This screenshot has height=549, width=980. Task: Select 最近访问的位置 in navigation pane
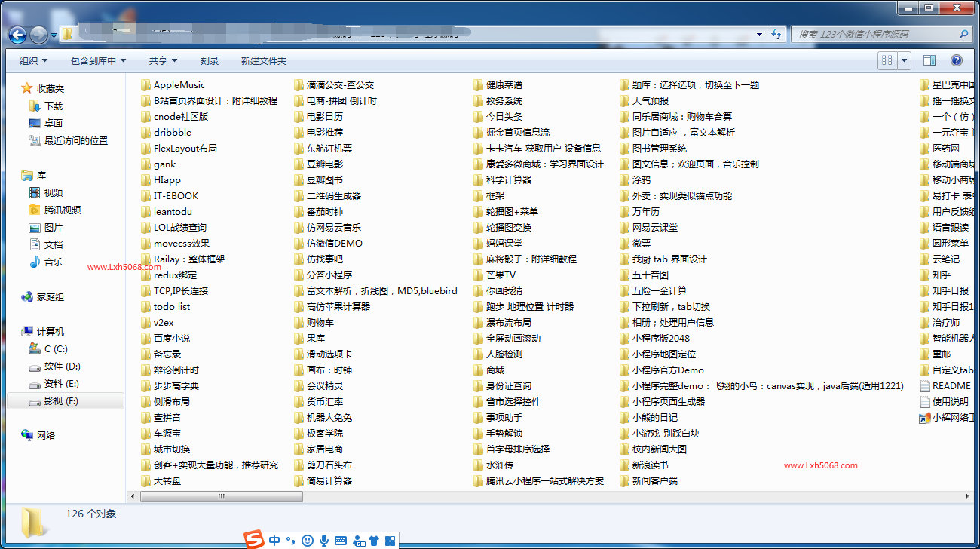click(x=75, y=140)
